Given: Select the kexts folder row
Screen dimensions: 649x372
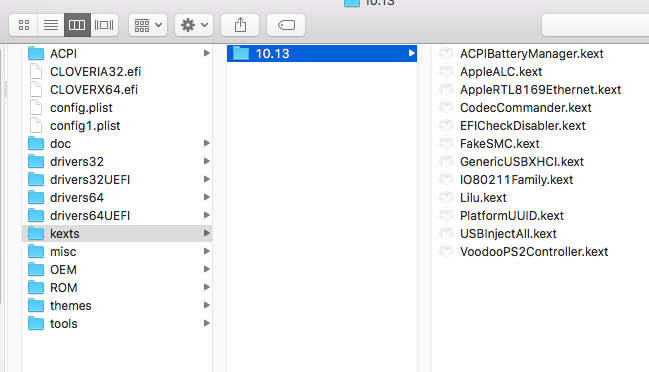Looking at the screenshot, I should click(117, 234).
